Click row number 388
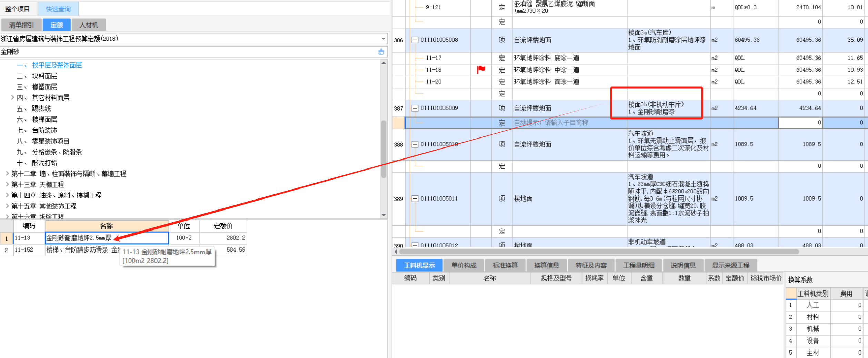The width and height of the screenshot is (868, 358). pyautogui.click(x=398, y=144)
